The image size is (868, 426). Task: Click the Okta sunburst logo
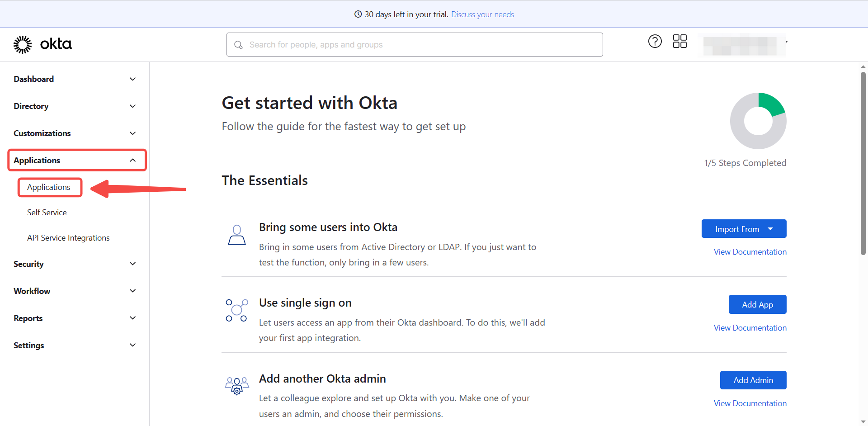click(22, 44)
